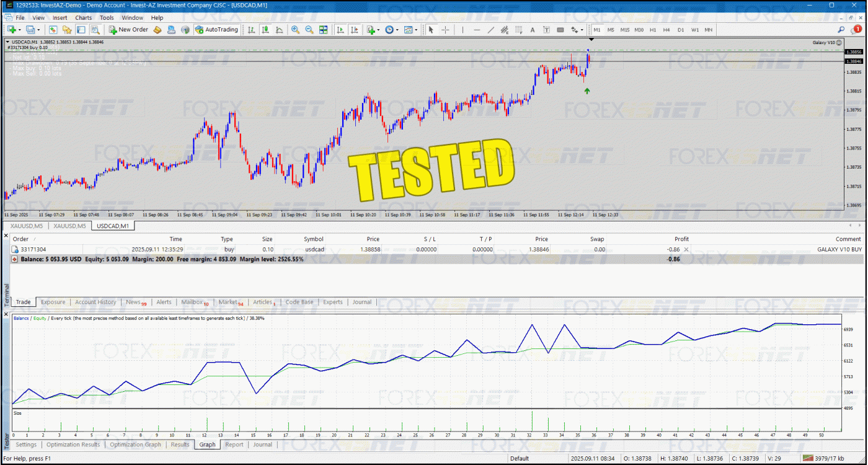Viewport: 868px width, 465px height.
Task: Click the 'GALAXY V10 BUY' comment cell
Action: tap(839, 249)
